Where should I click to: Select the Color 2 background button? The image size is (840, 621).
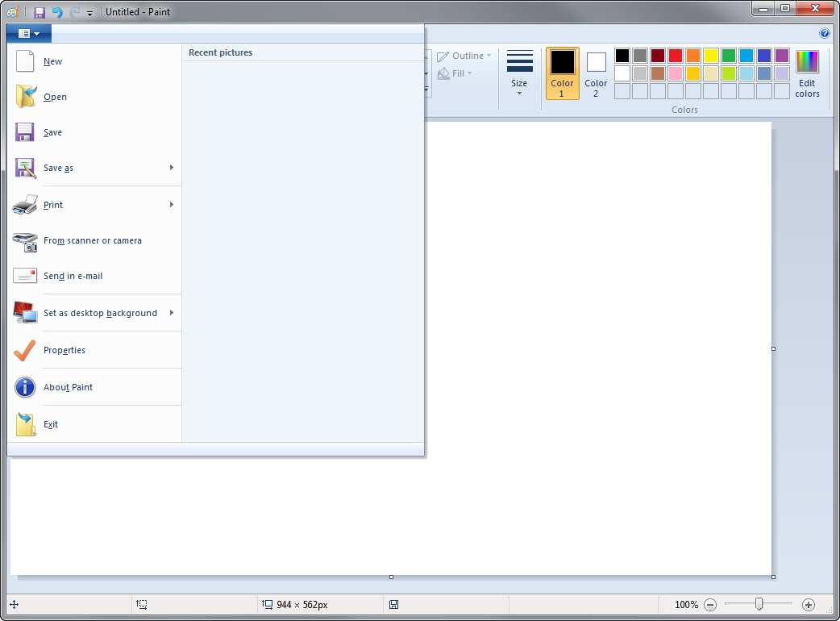pyautogui.click(x=596, y=73)
